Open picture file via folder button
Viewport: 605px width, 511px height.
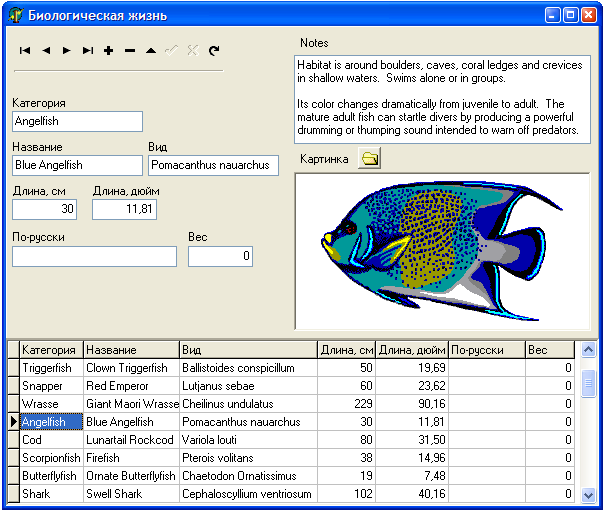[x=370, y=158]
